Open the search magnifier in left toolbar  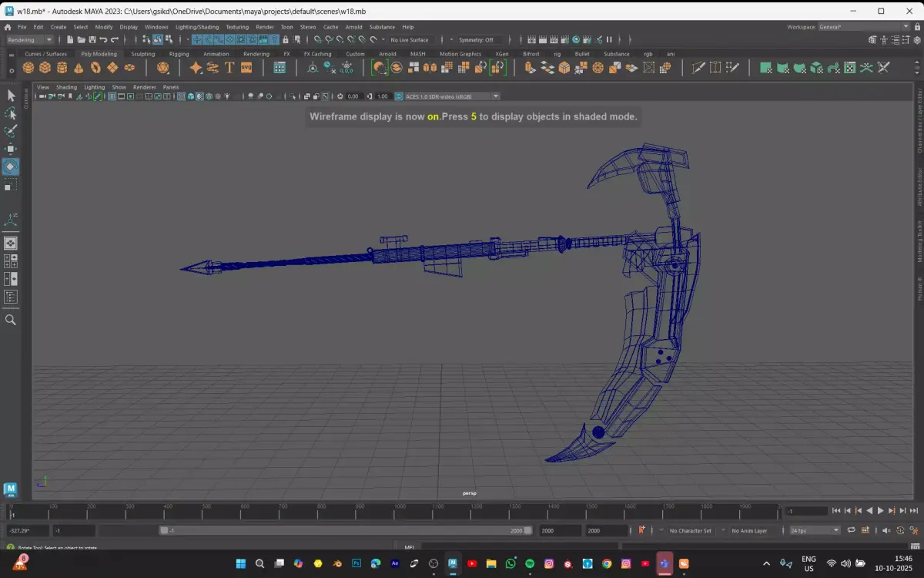click(x=11, y=320)
